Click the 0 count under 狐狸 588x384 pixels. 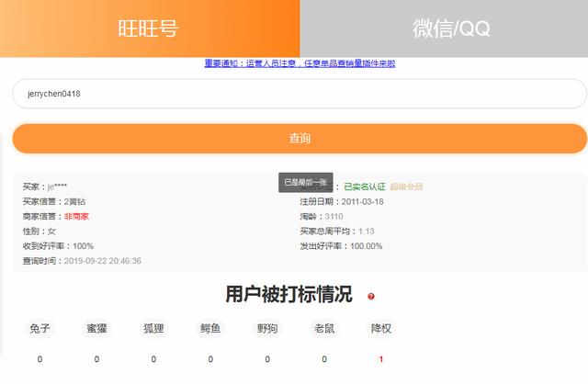pos(153,359)
